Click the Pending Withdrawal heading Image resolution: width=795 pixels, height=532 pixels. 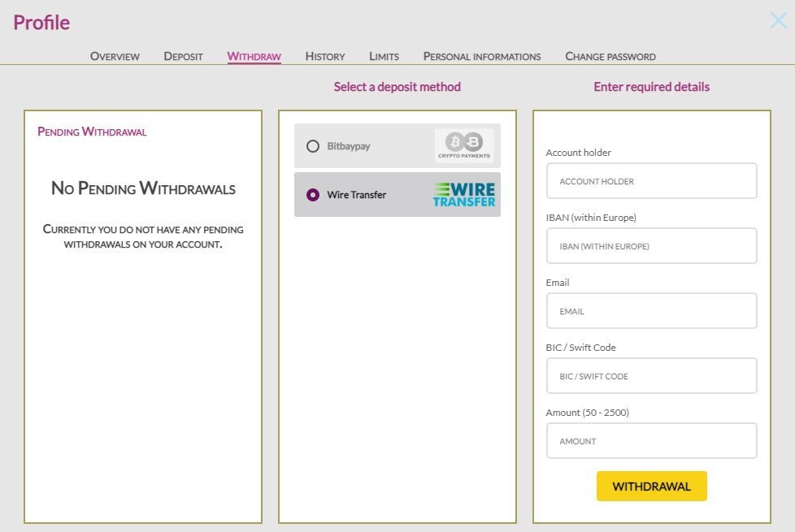[92, 131]
